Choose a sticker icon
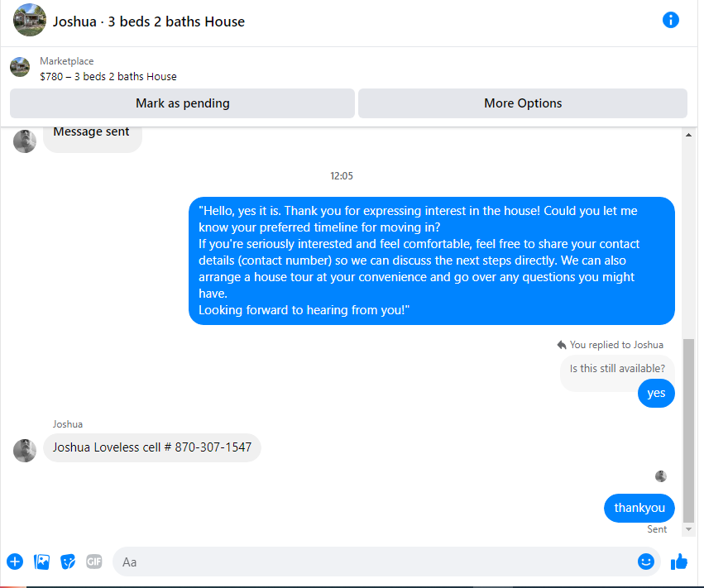This screenshot has height=588, width=704. [68, 562]
